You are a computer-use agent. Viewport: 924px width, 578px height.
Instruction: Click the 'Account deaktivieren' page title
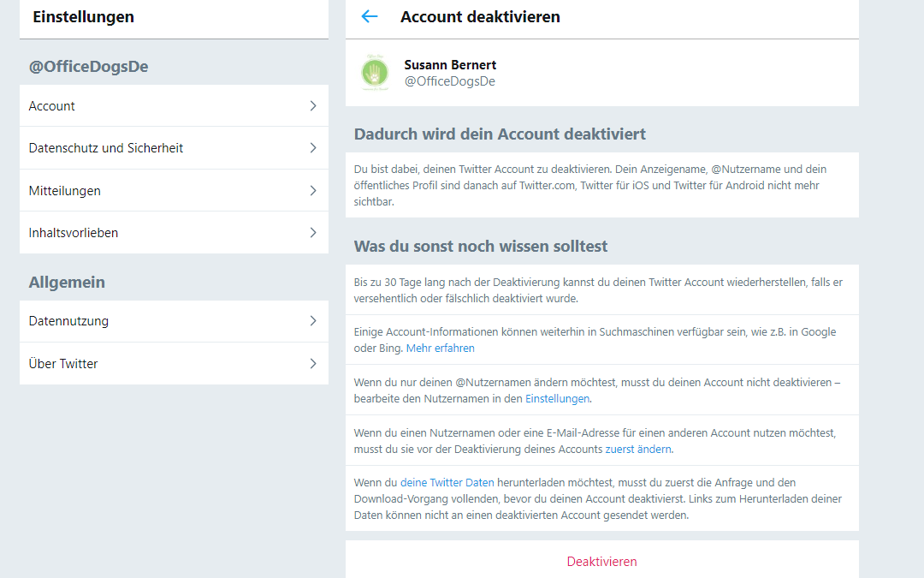tap(480, 16)
